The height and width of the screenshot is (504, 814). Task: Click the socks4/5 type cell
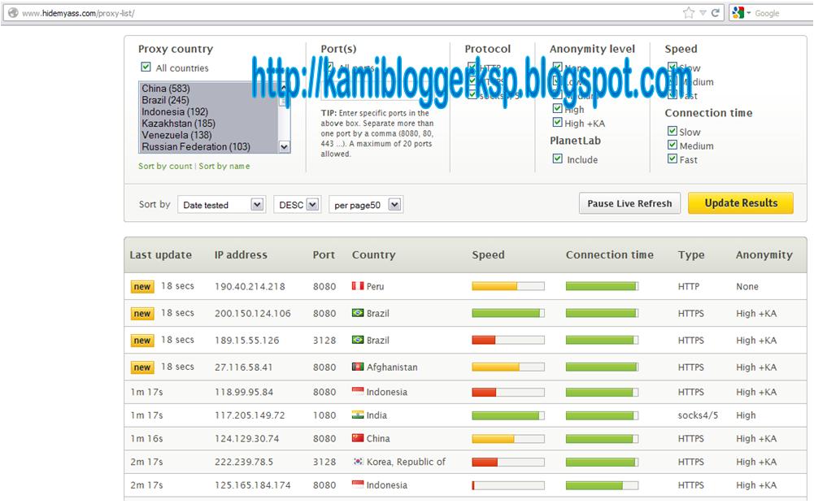pyautogui.click(x=698, y=415)
